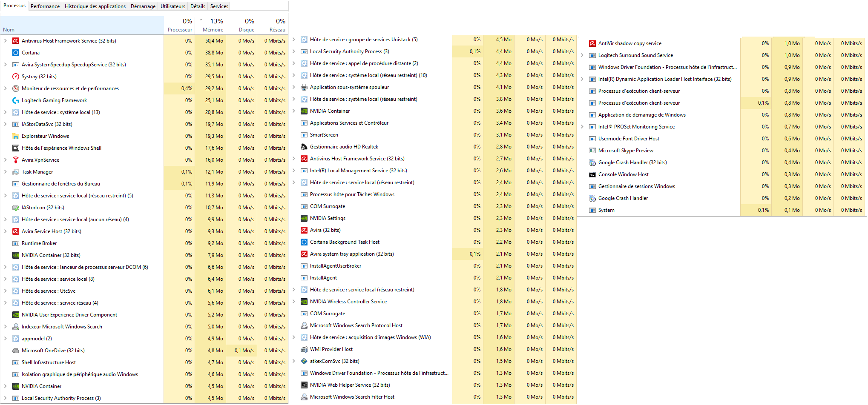Expand Intel PROSet Monitoring Service

click(x=582, y=127)
